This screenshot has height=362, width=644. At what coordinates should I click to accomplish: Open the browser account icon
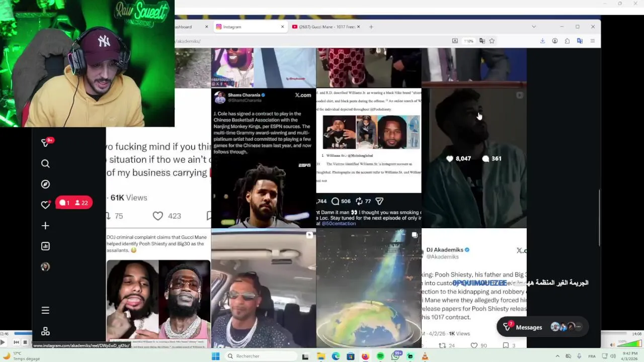555,41
